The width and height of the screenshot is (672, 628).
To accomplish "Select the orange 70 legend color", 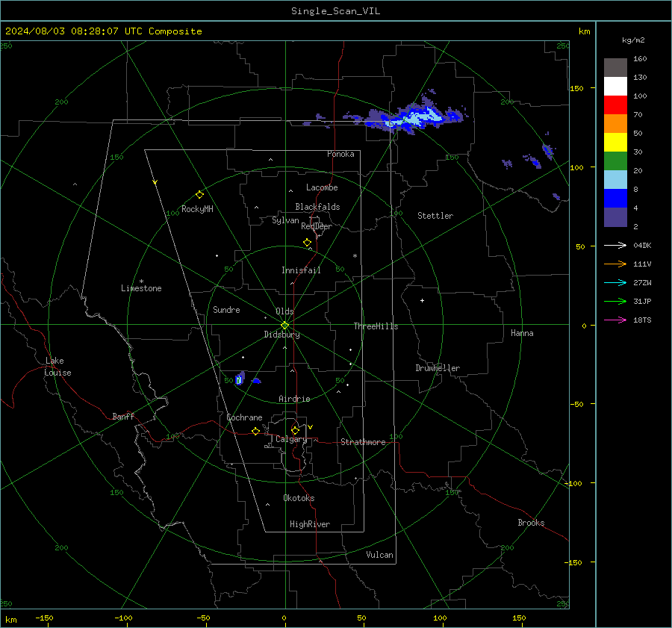I will 615,124.
